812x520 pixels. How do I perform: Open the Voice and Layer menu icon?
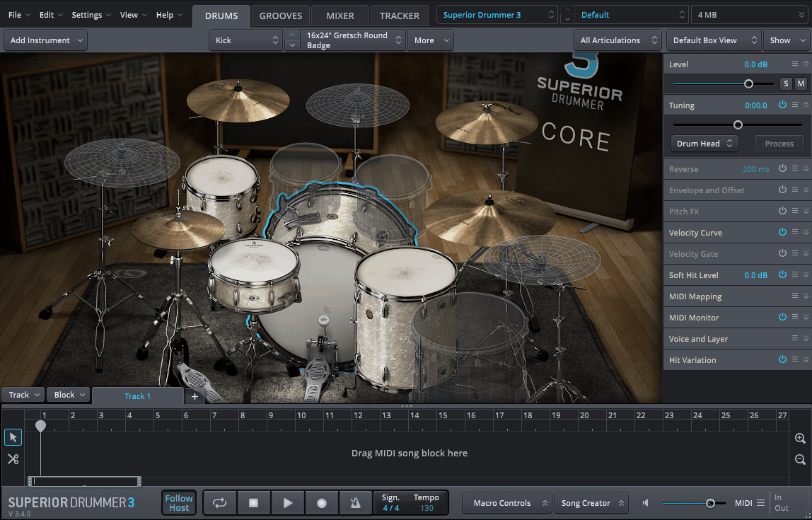coord(795,338)
